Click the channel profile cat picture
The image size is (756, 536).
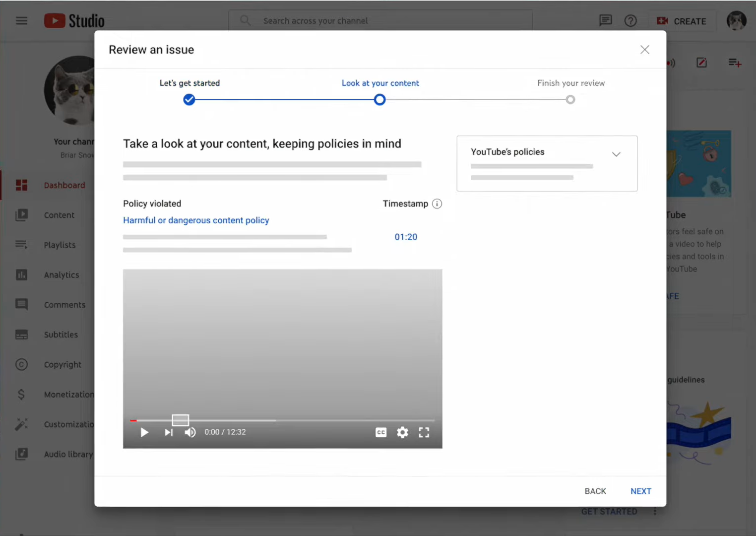click(x=69, y=90)
